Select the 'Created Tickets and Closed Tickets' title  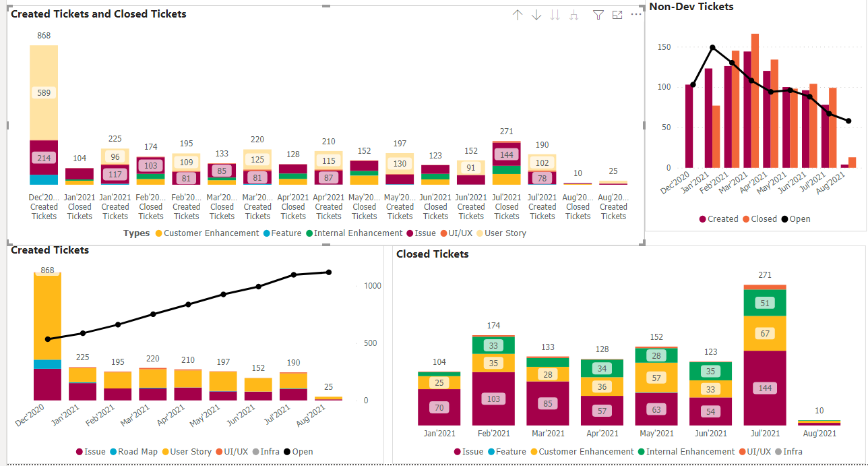point(99,13)
